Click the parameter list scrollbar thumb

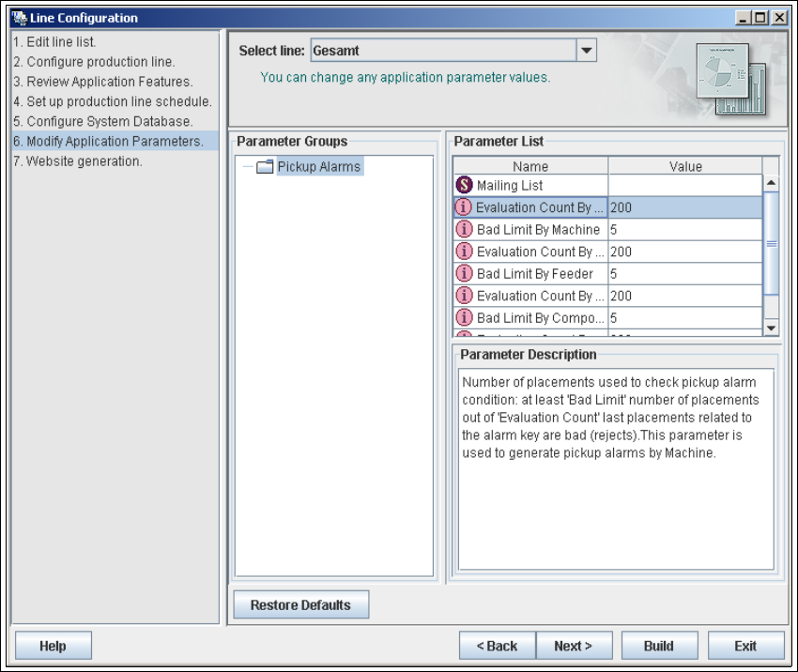tap(771, 243)
